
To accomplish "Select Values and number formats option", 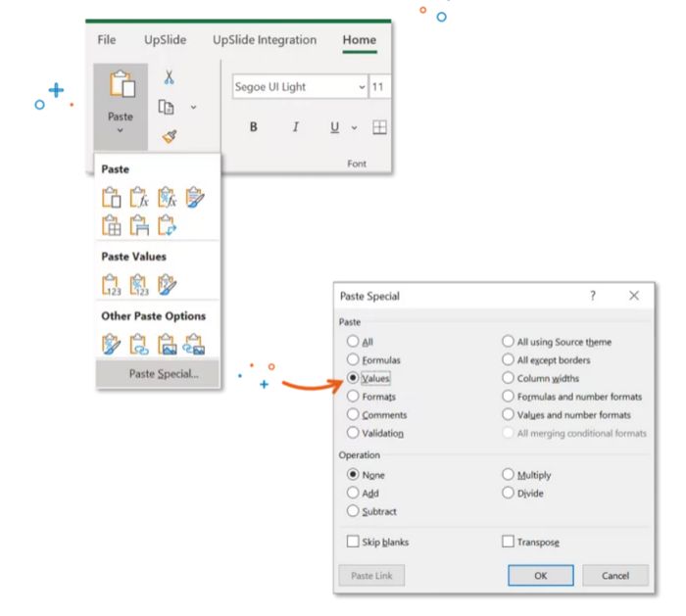I will click(x=508, y=414).
